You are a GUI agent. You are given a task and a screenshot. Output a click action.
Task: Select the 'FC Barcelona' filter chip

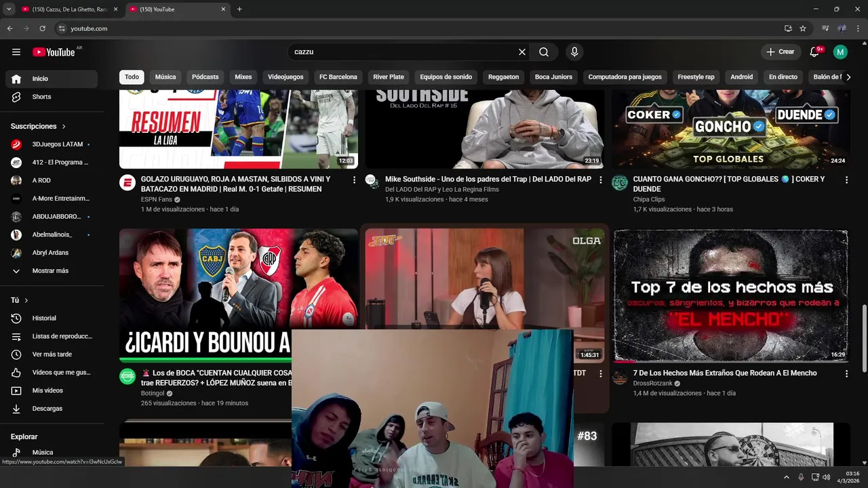[338, 77]
